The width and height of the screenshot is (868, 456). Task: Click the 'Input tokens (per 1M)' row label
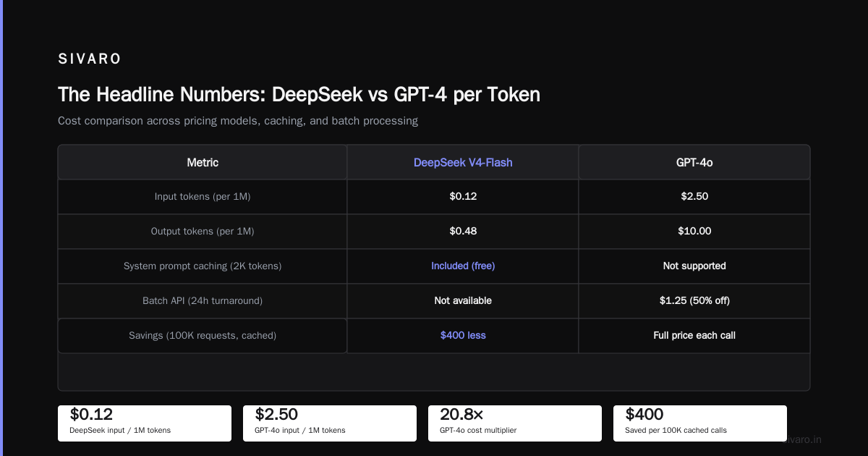[x=203, y=196]
